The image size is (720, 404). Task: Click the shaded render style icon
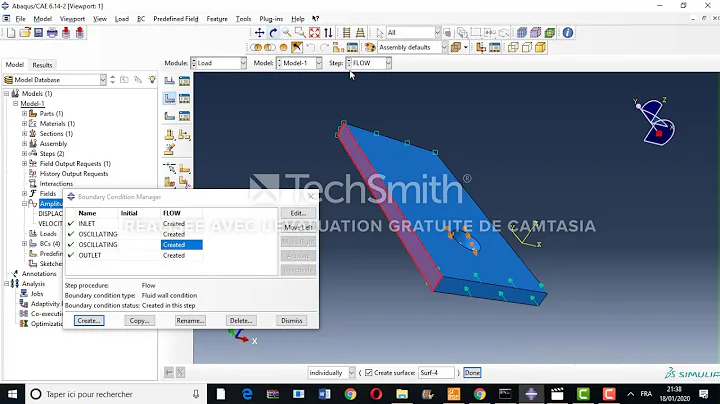point(540,47)
